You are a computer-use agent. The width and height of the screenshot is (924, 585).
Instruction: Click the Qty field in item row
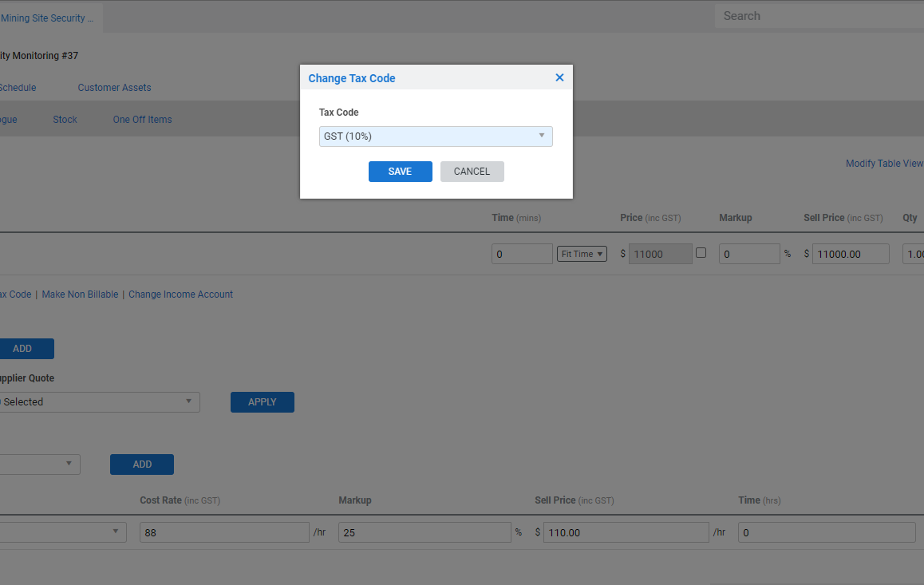pos(914,254)
